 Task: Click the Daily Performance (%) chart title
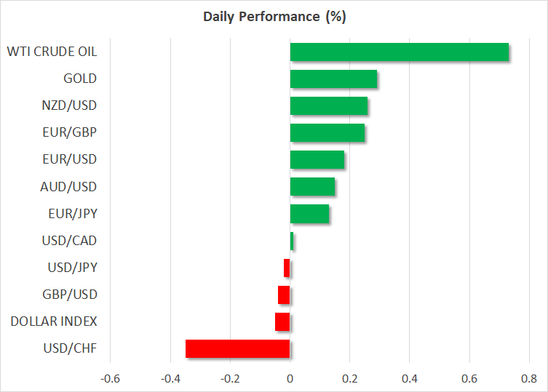pyautogui.click(x=274, y=17)
